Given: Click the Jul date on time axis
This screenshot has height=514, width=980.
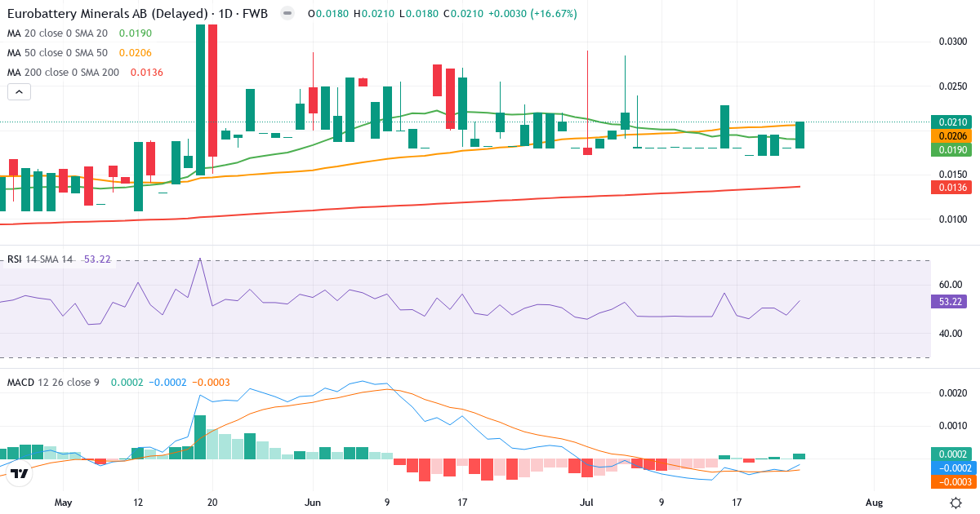Looking at the screenshot, I should [586, 503].
